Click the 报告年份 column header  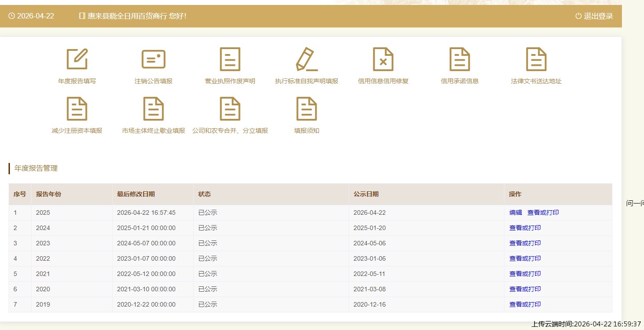click(49, 194)
